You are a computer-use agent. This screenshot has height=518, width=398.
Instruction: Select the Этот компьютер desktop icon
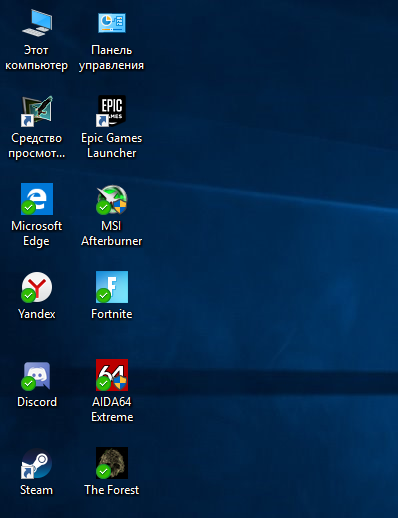[37, 23]
